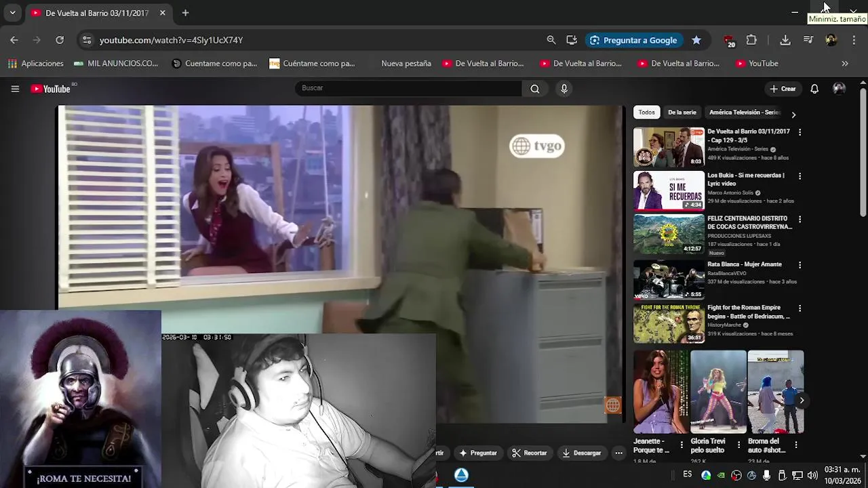Open the tab search dropdown arrow
868x488 pixels.
12,13
